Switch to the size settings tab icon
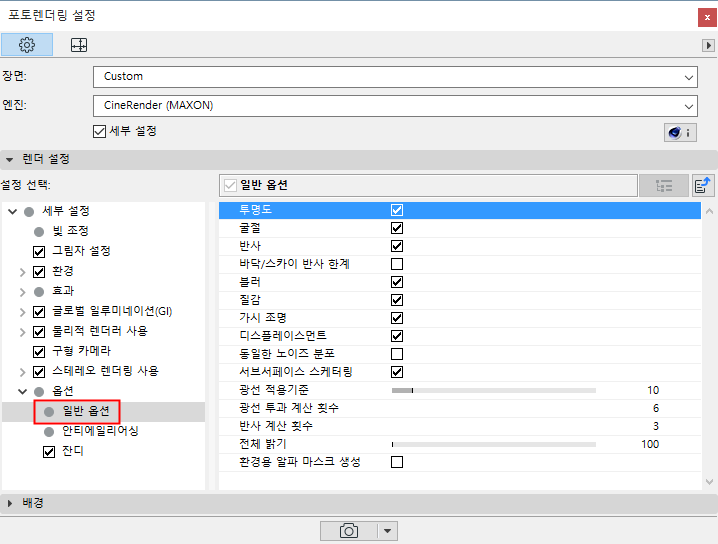This screenshot has width=718, height=544. pyautogui.click(x=79, y=45)
